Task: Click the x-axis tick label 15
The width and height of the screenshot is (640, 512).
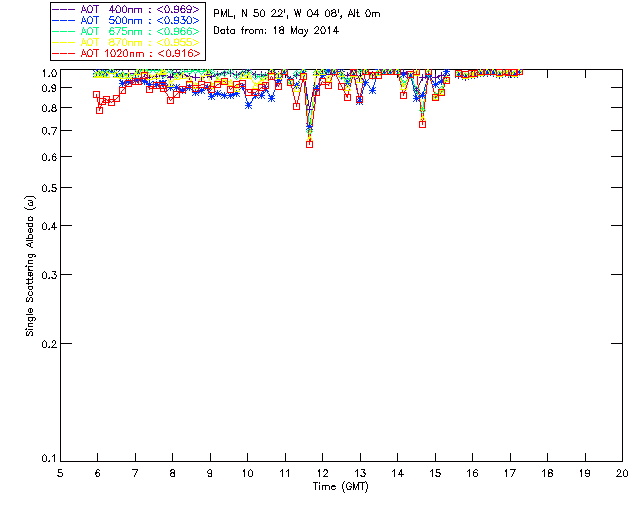Action: (435, 473)
